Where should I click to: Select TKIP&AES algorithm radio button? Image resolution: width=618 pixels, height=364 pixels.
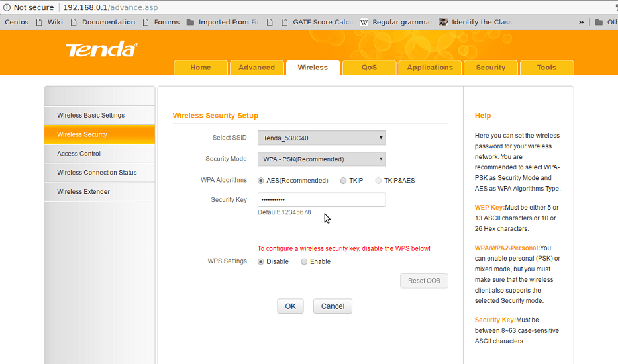(x=378, y=181)
